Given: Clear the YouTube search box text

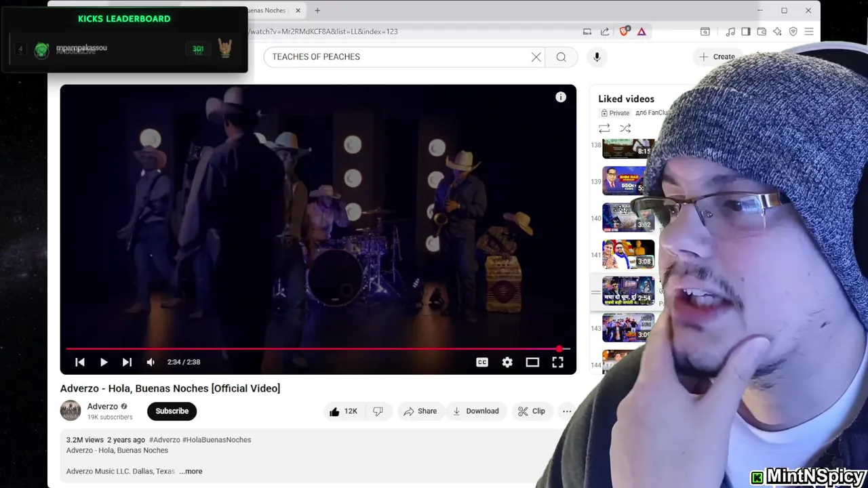Looking at the screenshot, I should (x=536, y=57).
